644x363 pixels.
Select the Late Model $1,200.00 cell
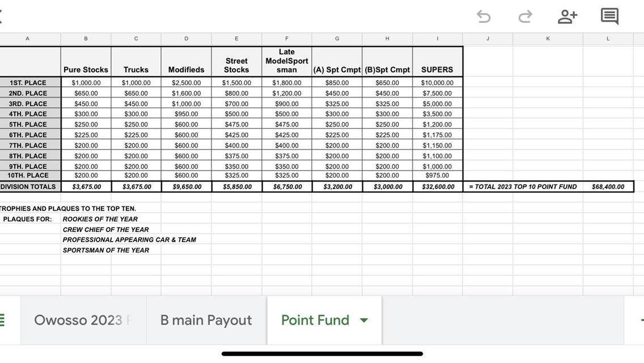point(287,94)
